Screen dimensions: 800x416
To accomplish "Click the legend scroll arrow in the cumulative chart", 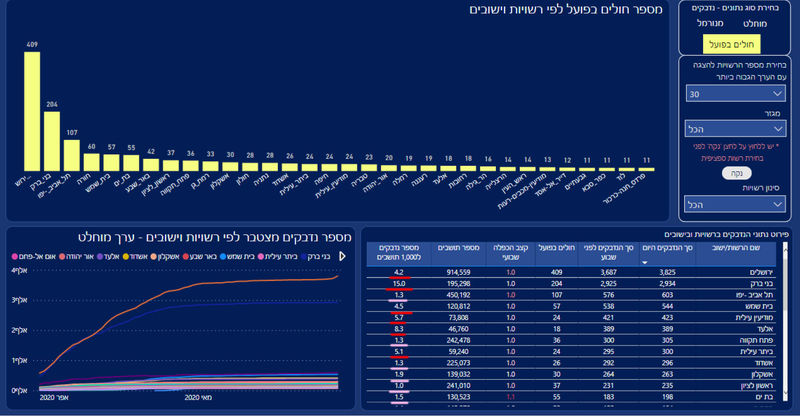I will point(342,256).
